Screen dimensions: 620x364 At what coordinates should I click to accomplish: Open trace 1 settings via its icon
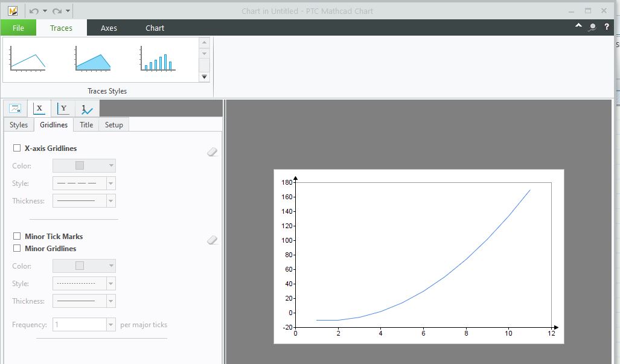[86, 108]
